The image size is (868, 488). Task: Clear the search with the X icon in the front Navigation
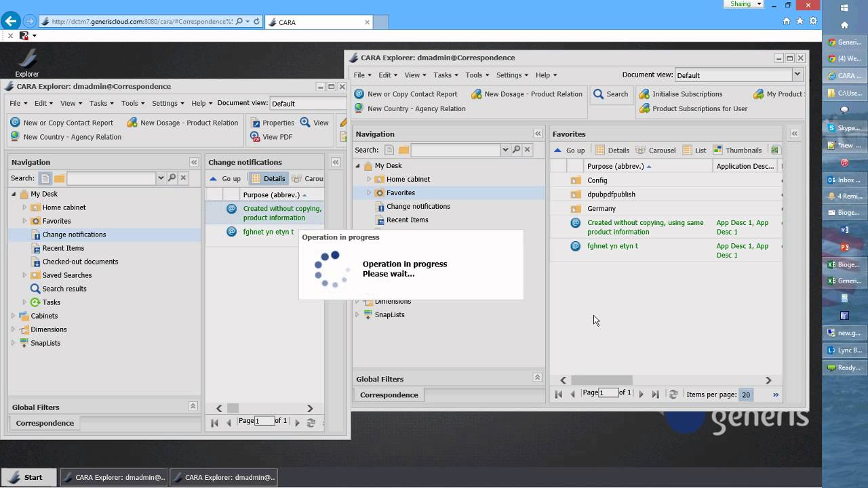point(528,150)
